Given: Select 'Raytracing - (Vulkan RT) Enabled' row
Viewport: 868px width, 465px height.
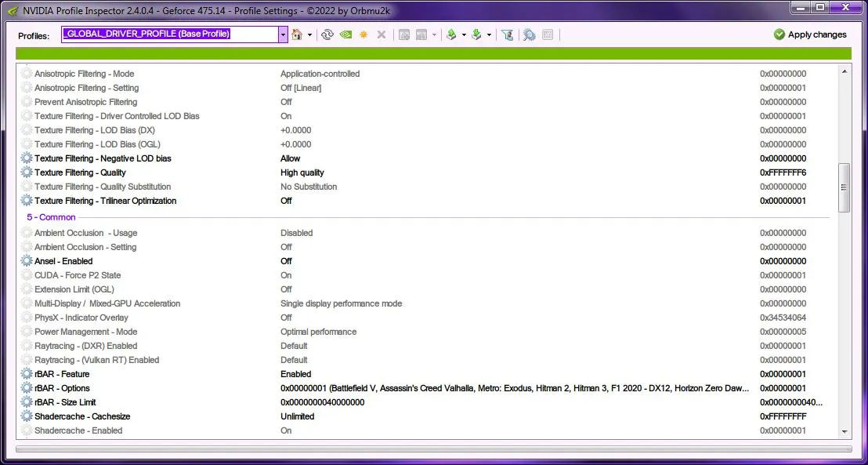Looking at the screenshot, I should click(x=425, y=360).
